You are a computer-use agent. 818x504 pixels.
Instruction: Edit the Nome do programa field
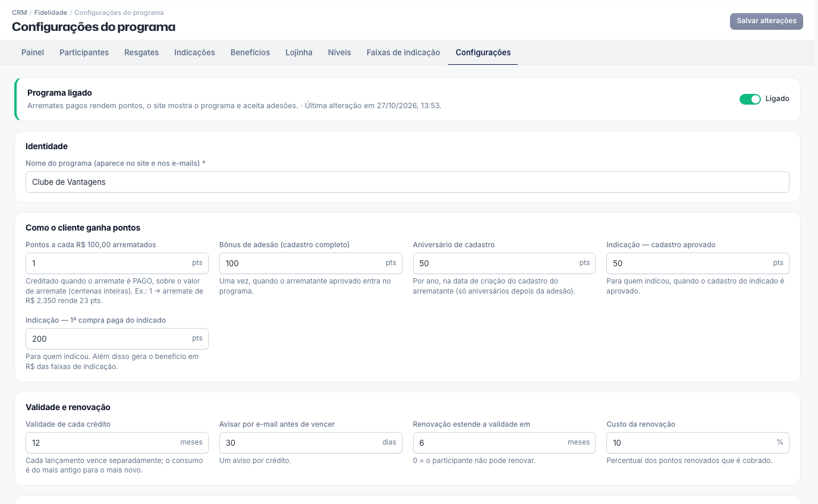407,182
